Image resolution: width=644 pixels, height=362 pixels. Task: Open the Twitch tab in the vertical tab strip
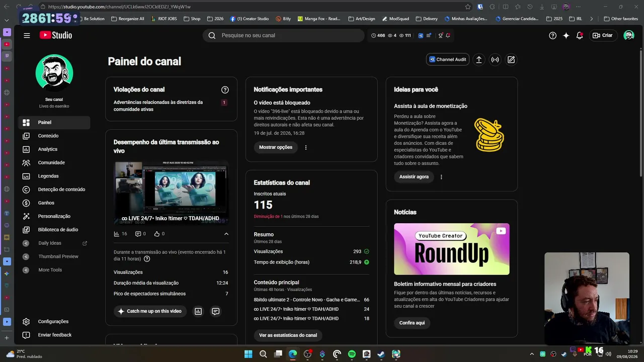click(x=7, y=56)
